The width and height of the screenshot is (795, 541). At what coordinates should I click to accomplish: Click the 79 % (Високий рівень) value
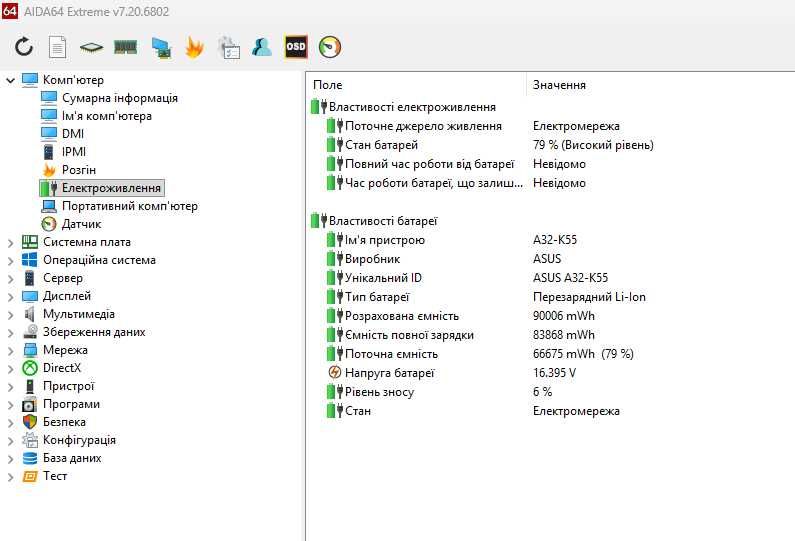coord(593,145)
